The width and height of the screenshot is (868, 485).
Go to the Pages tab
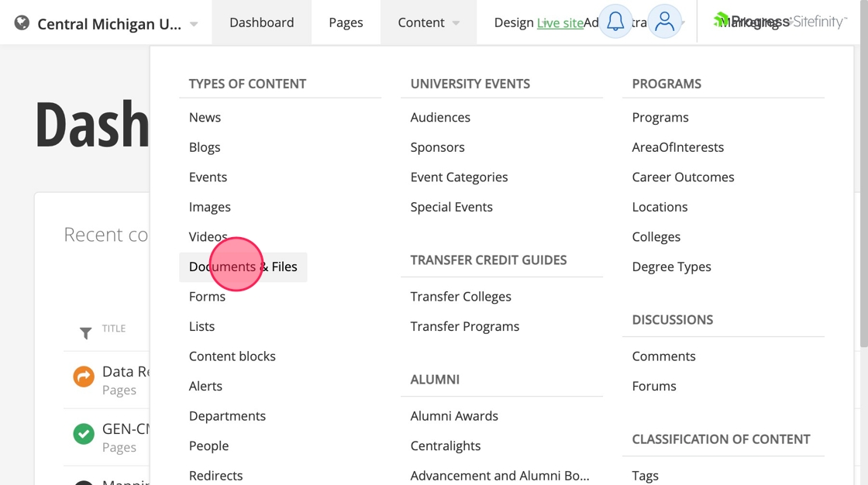coord(346,22)
